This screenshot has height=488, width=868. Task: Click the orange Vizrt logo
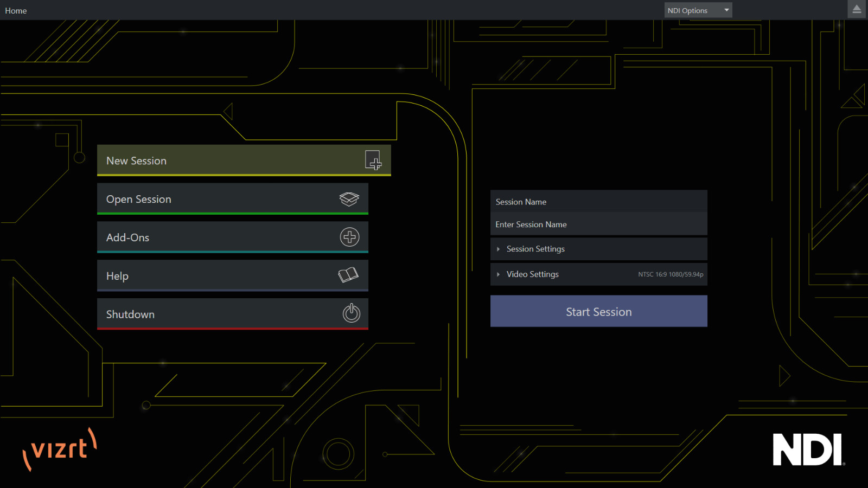(60, 450)
